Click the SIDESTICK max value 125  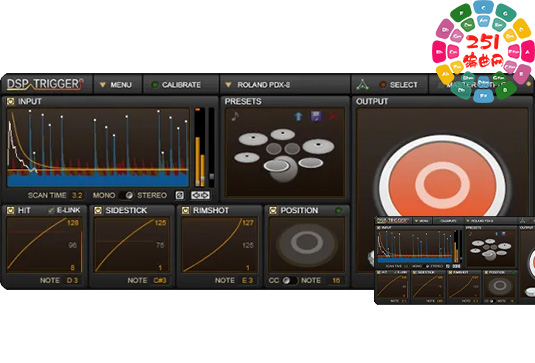coord(160,223)
